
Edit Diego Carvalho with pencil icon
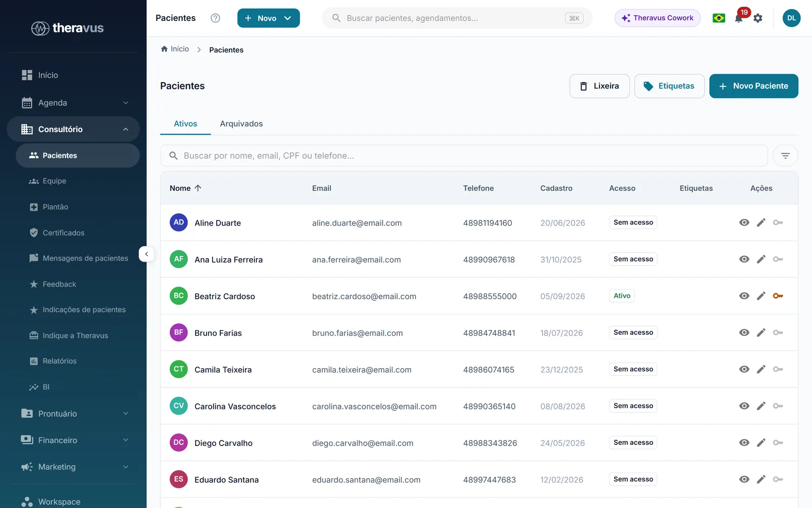click(x=761, y=442)
